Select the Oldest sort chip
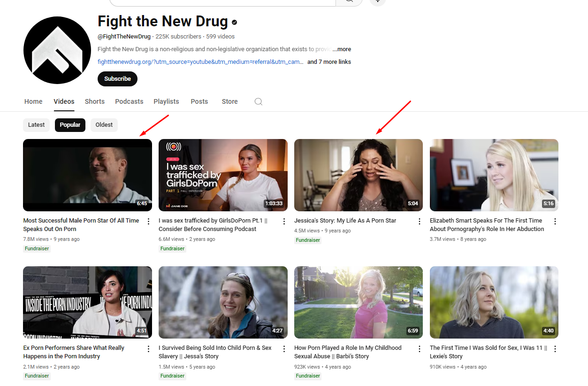This screenshot has width=588, height=386. coord(104,125)
